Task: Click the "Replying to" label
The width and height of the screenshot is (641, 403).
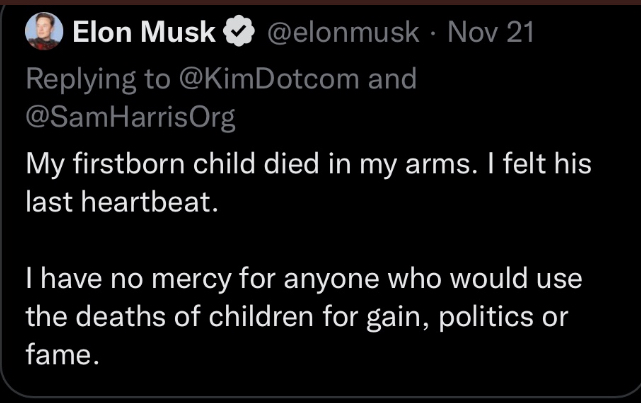Action: point(97,77)
